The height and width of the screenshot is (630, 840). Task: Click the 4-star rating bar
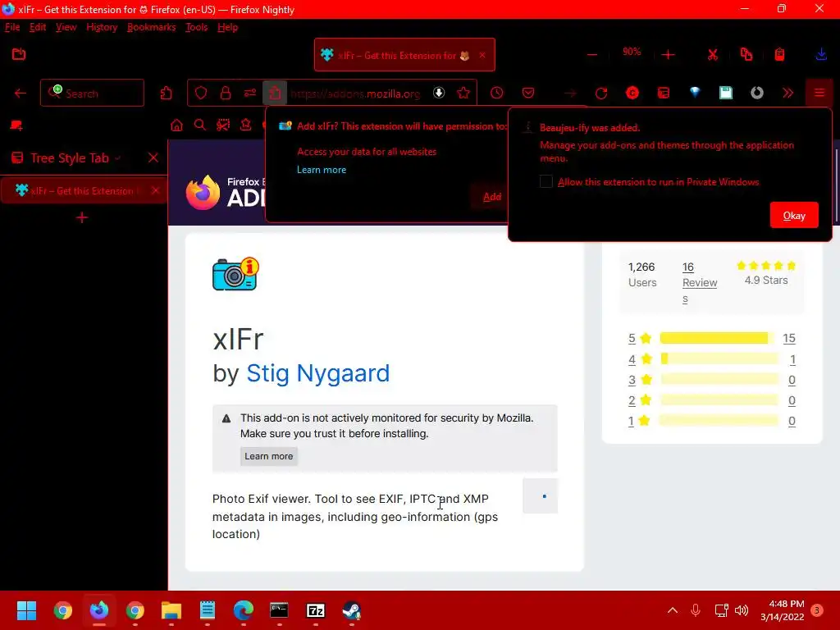point(719,358)
